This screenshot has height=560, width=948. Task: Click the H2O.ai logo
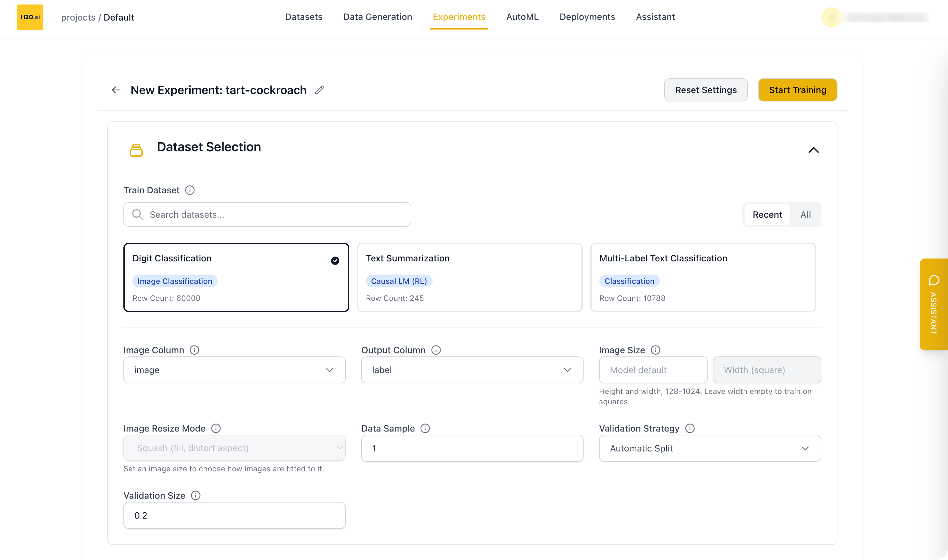tap(30, 17)
